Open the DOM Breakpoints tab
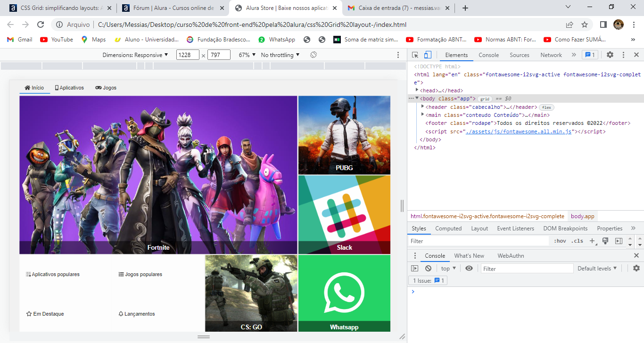This screenshot has height=343, width=644. coord(565,229)
